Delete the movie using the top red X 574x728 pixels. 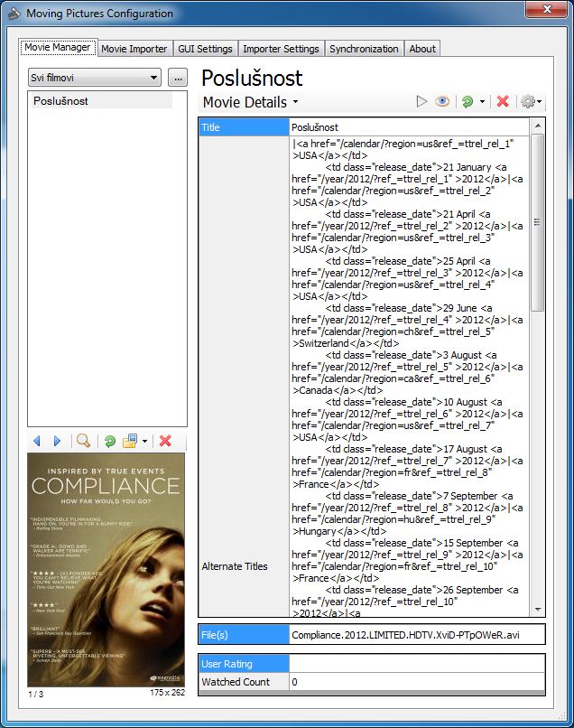[503, 102]
